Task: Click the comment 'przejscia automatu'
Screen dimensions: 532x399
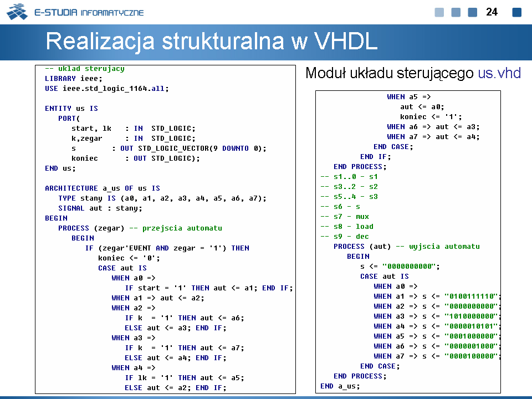Action: [x=182, y=228]
